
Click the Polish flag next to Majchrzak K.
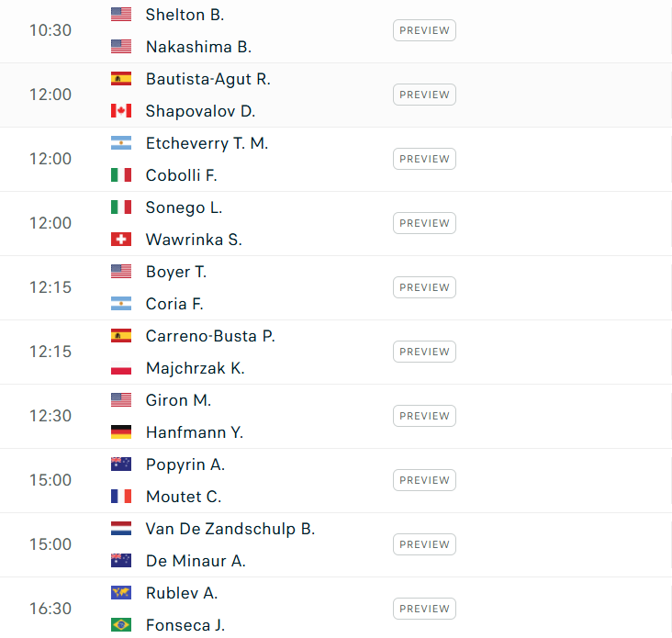coord(121,368)
